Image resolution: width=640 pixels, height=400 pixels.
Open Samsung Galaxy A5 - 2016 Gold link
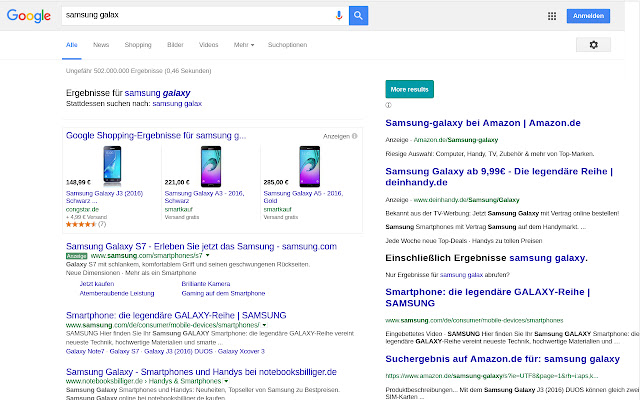click(303, 197)
